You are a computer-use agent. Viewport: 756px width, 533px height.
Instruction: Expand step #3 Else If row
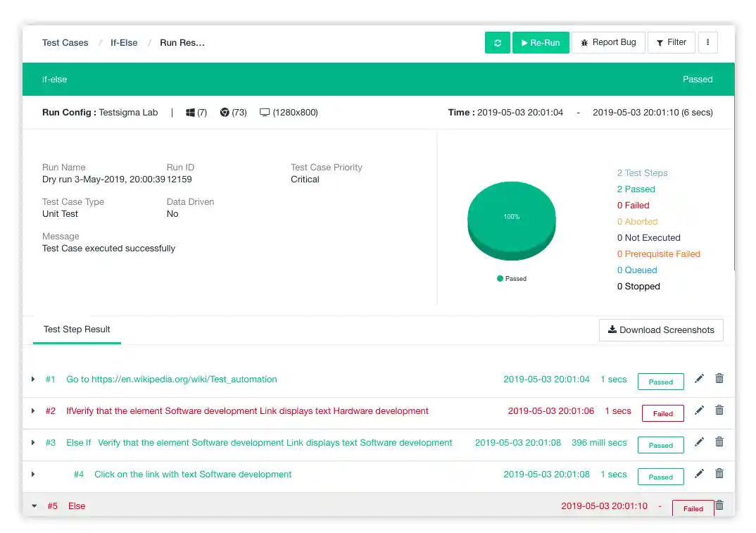tap(33, 442)
